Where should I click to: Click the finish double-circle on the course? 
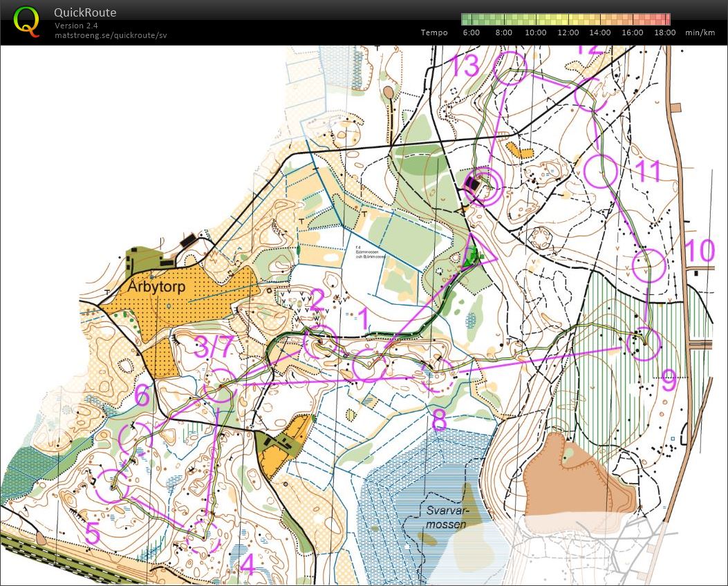coord(484,187)
